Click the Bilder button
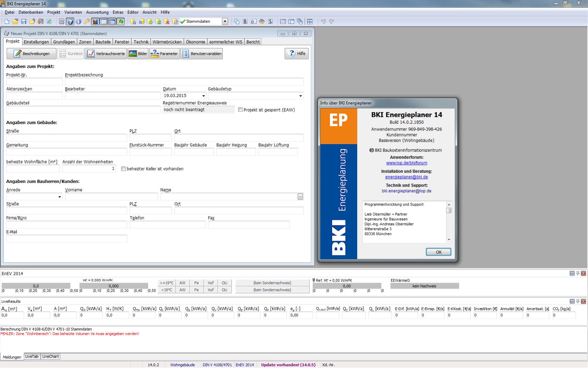Image resolution: width=588 pixels, height=368 pixels. (138, 54)
